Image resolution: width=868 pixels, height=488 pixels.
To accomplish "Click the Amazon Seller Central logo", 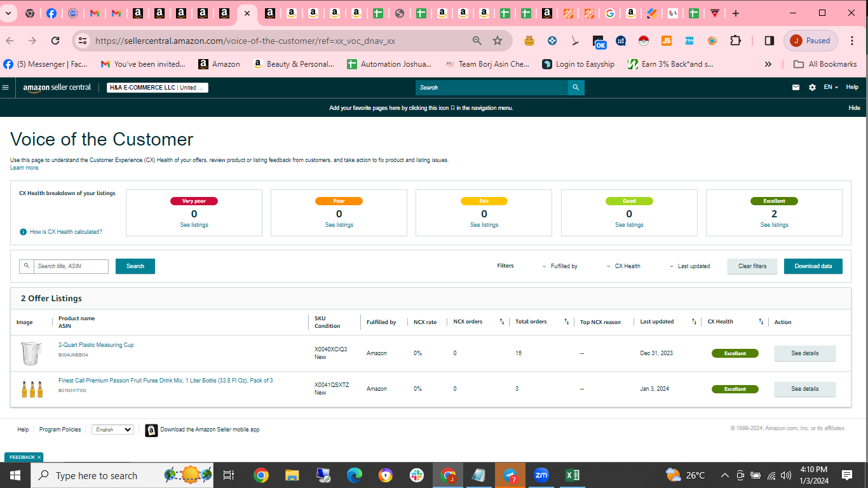I will click(57, 88).
